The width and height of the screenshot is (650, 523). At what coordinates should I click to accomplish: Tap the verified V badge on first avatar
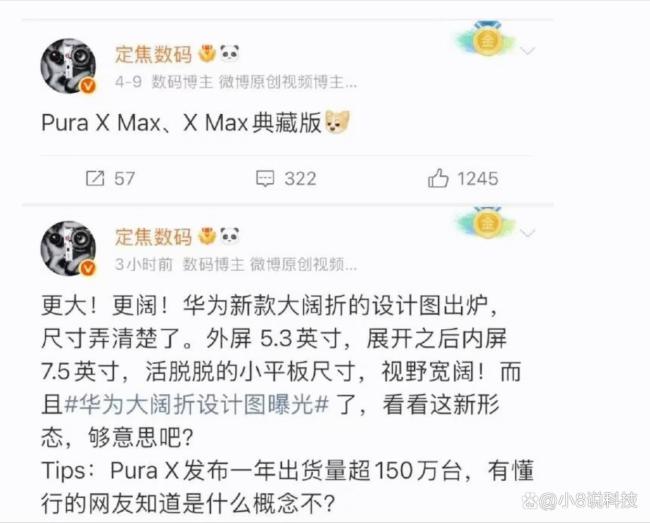coord(88,86)
